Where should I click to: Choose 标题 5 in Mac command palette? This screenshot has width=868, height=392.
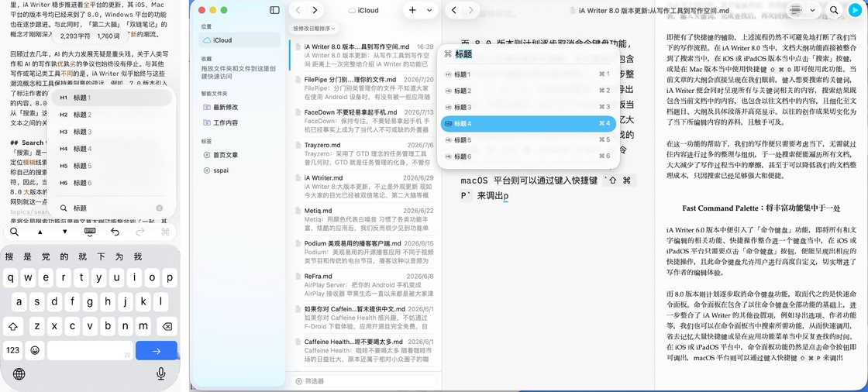528,140
